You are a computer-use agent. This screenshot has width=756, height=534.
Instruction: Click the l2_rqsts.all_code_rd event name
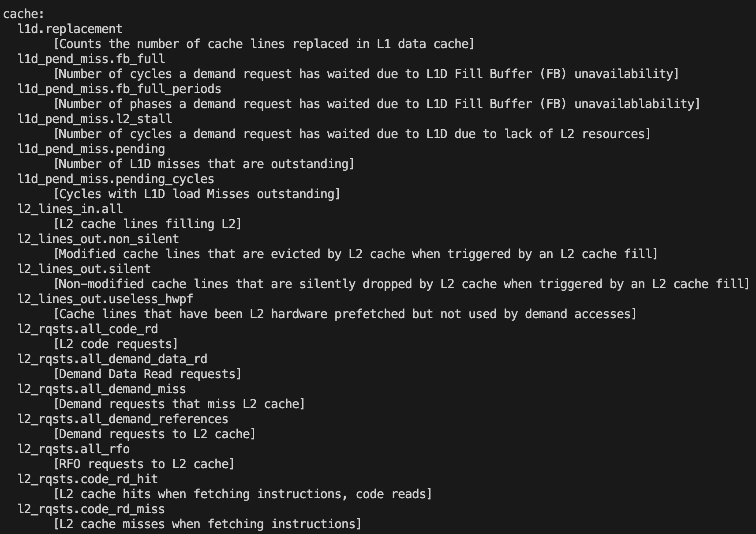point(88,329)
